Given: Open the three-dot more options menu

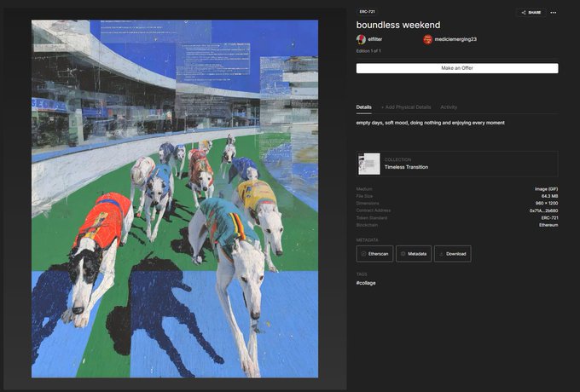Looking at the screenshot, I should [x=554, y=13].
